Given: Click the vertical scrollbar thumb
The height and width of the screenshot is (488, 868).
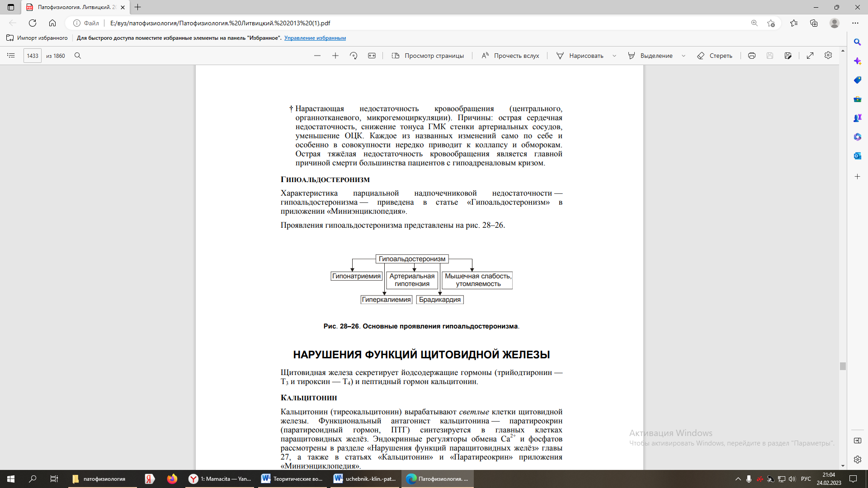Looking at the screenshot, I should point(843,366).
